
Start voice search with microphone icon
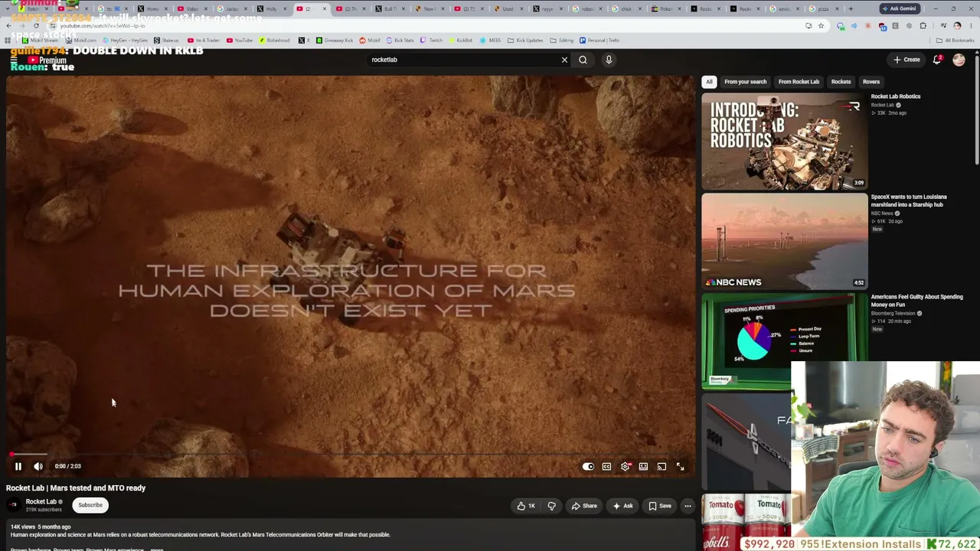[609, 60]
